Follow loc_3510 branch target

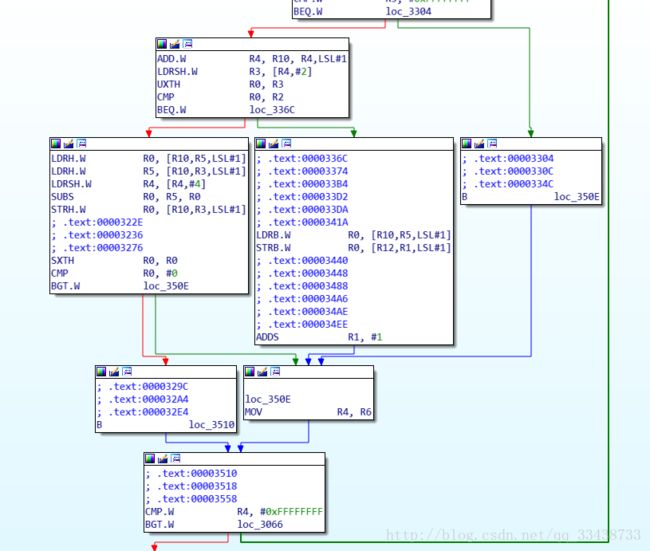click(211, 425)
